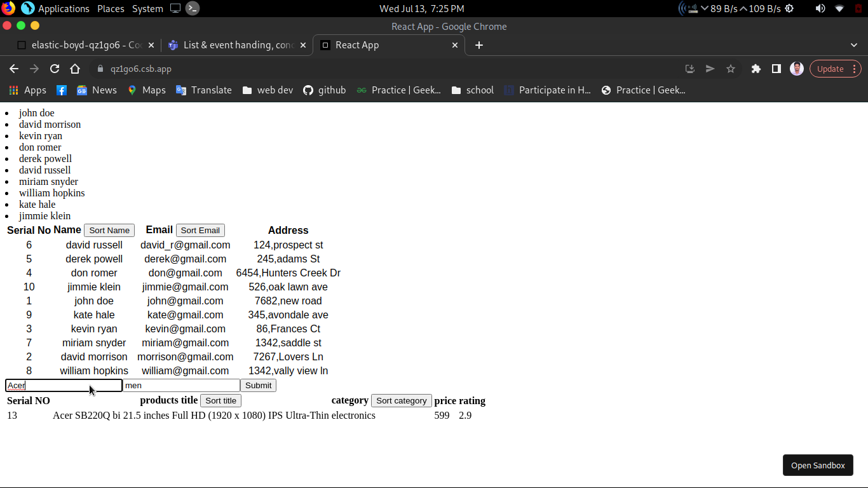The image size is (868, 488).
Task: Click the show desktop monitor icon
Action: [175, 8]
